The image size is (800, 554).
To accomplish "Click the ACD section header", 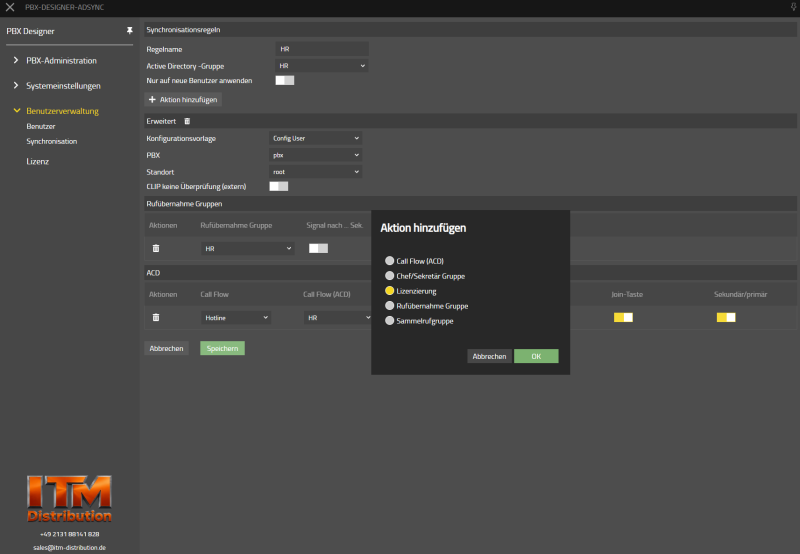I will (x=153, y=273).
